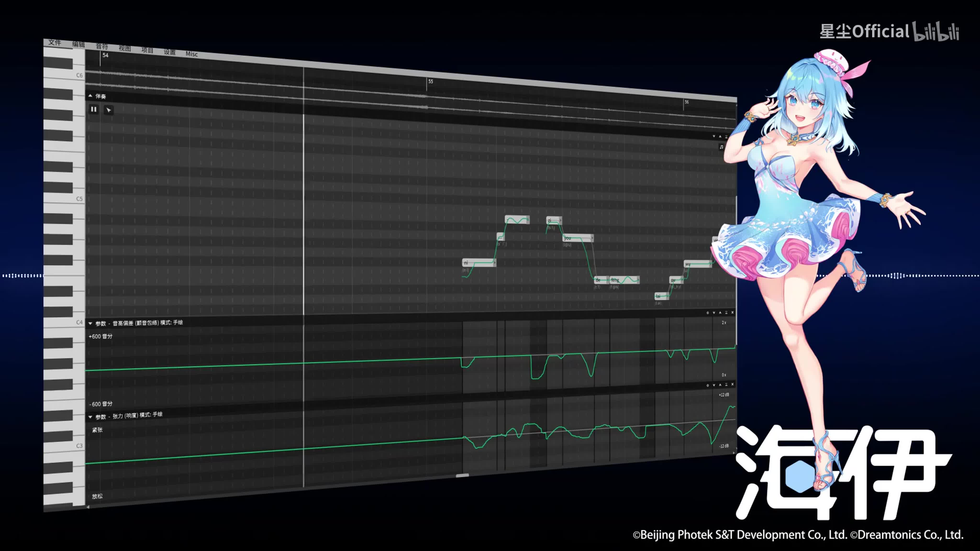980x551 pixels.
Task: Click the '紧张' tension label
Action: [x=97, y=430]
